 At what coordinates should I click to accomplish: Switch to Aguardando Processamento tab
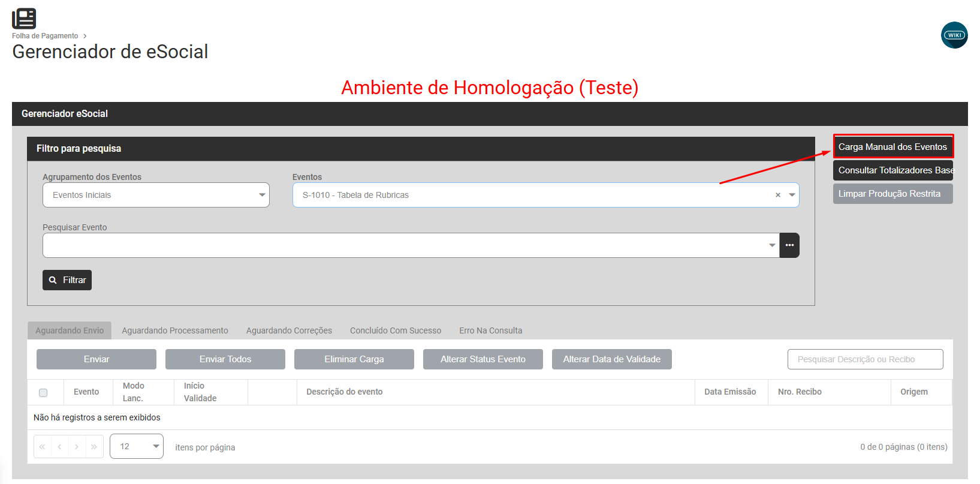click(x=175, y=330)
